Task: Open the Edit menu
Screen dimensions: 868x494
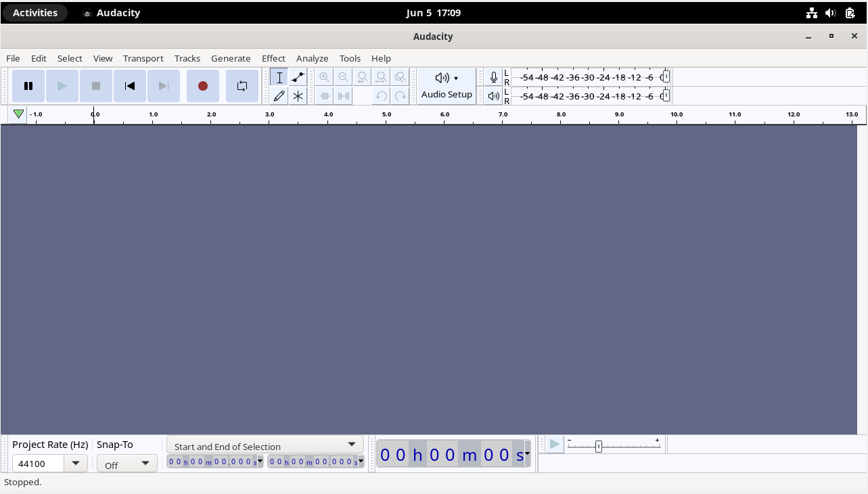Action: 39,58
